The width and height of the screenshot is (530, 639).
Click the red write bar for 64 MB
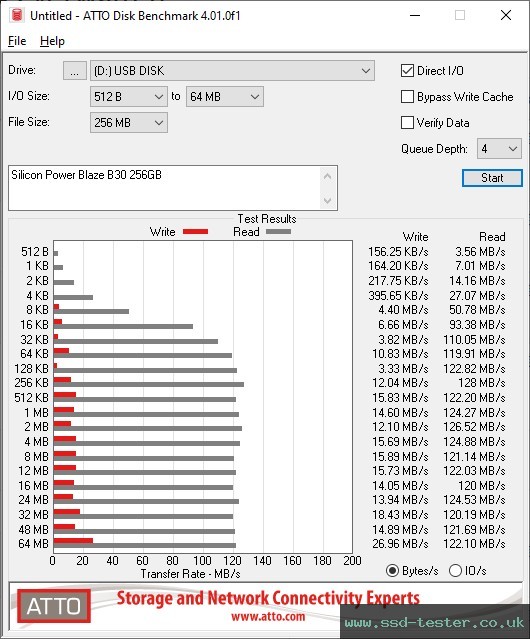73,541
